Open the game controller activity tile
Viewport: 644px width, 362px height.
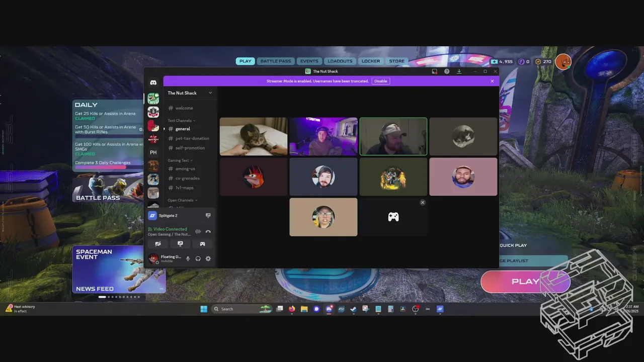393,217
